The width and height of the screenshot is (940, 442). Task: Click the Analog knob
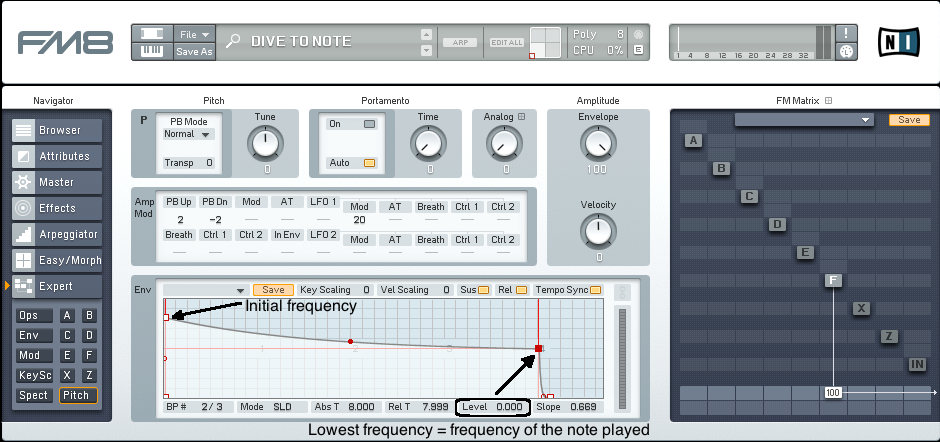point(504,144)
